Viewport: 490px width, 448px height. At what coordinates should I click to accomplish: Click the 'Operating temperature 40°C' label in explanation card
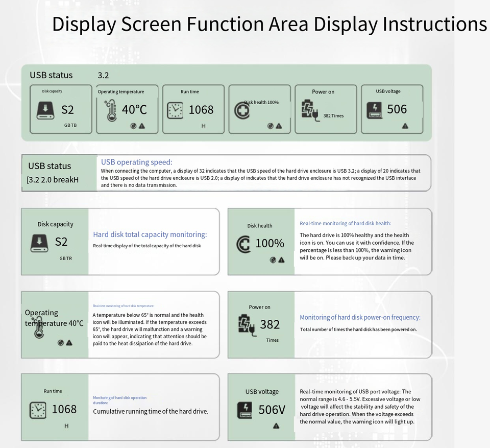(54, 318)
